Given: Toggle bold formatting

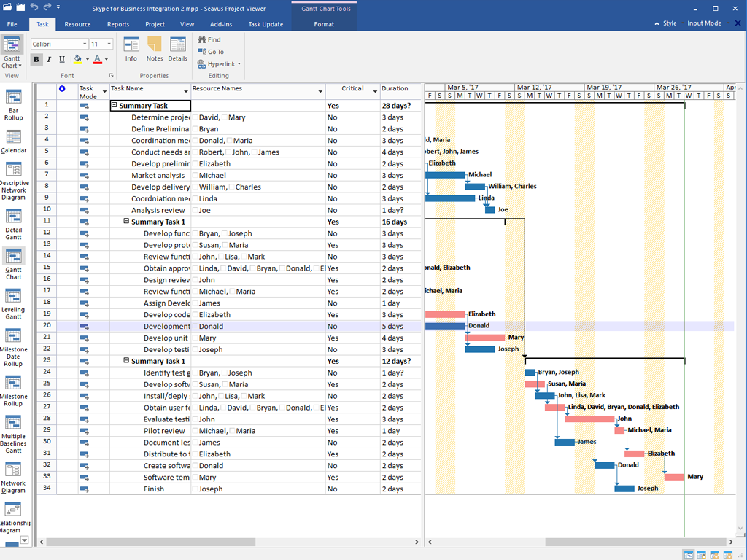Looking at the screenshot, I should (36, 59).
